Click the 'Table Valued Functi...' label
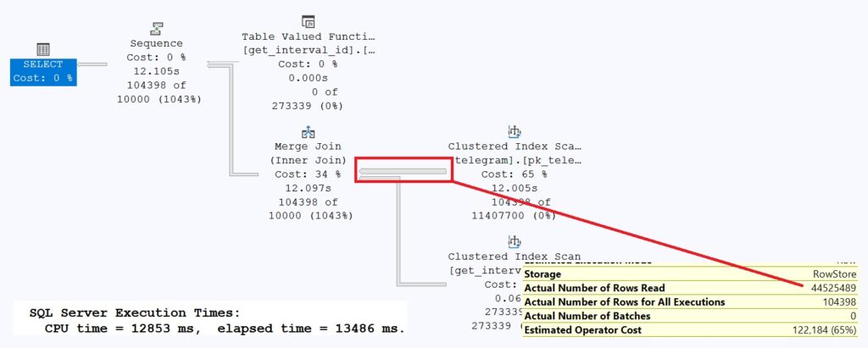Image resolution: width=868 pixels, height=348 pixels. click(x=309, y=37)
